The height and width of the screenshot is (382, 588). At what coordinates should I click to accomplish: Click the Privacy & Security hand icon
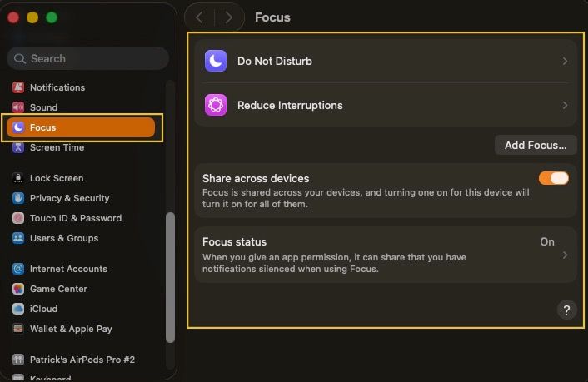(x=18, y=198)
